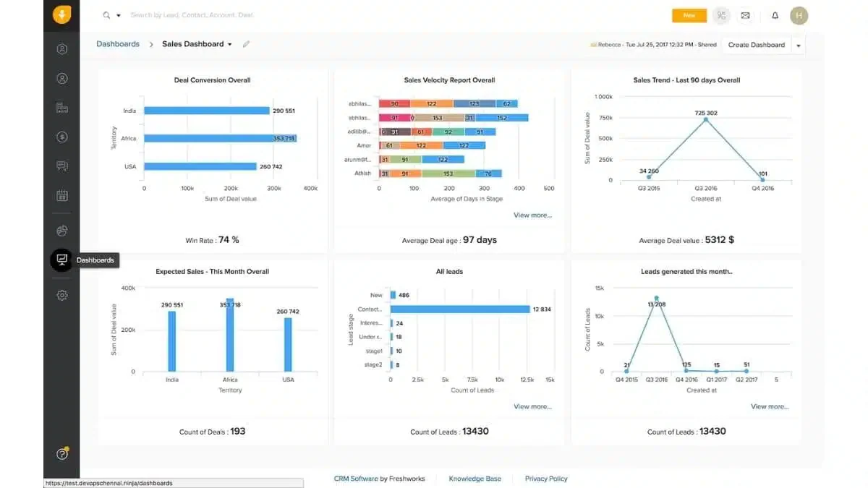Screen dimensions: 868x488
Task: Click the Sales Velocity Report Overall title
Action: click(449, 80)
